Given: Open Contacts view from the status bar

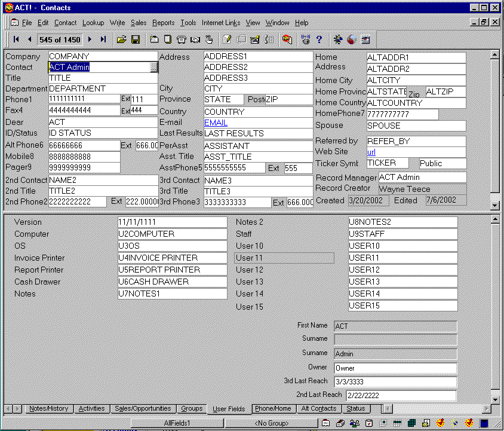Looking at the screenshot, I should [x=325, y=423].
